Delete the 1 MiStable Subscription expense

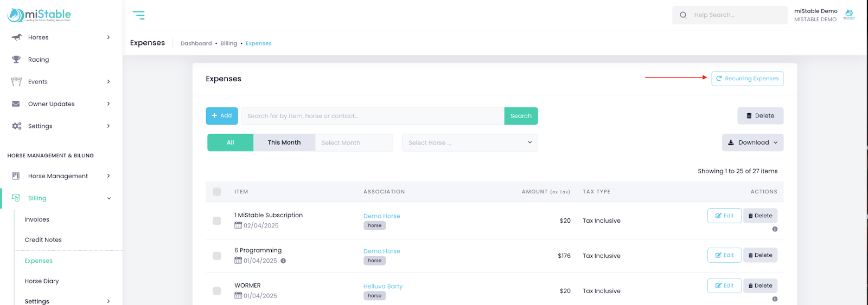point(760,216)
